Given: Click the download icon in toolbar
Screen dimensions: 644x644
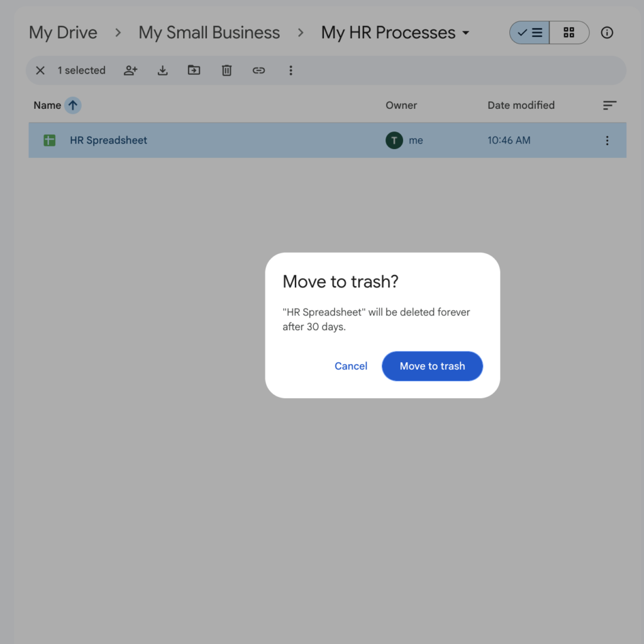Looking at the screenshot, I should [x=162, y=70].
